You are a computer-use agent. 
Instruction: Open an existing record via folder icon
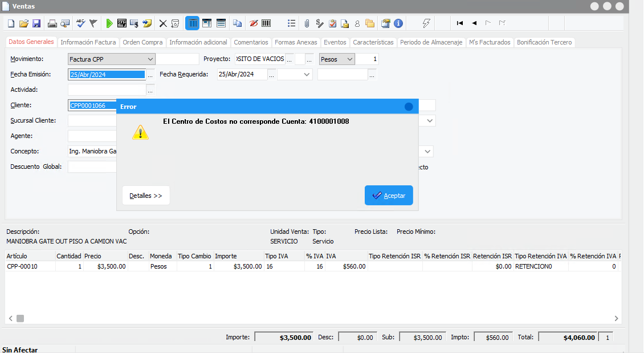pyautogui.click(x=23, y=23)
